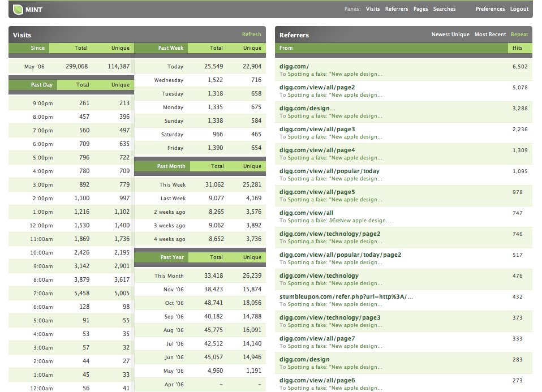542x392 pixels.
Task: Open the Referrers pane link
Action: (397, 9)
